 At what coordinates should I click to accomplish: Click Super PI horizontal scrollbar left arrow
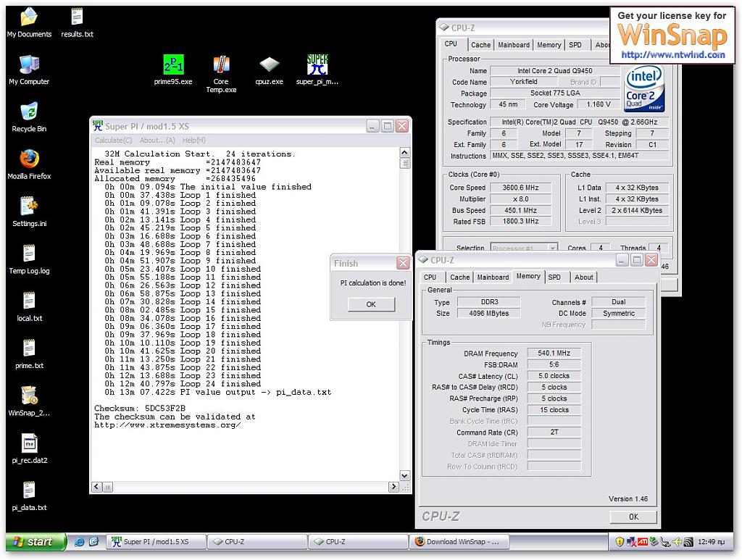point(96,487)
